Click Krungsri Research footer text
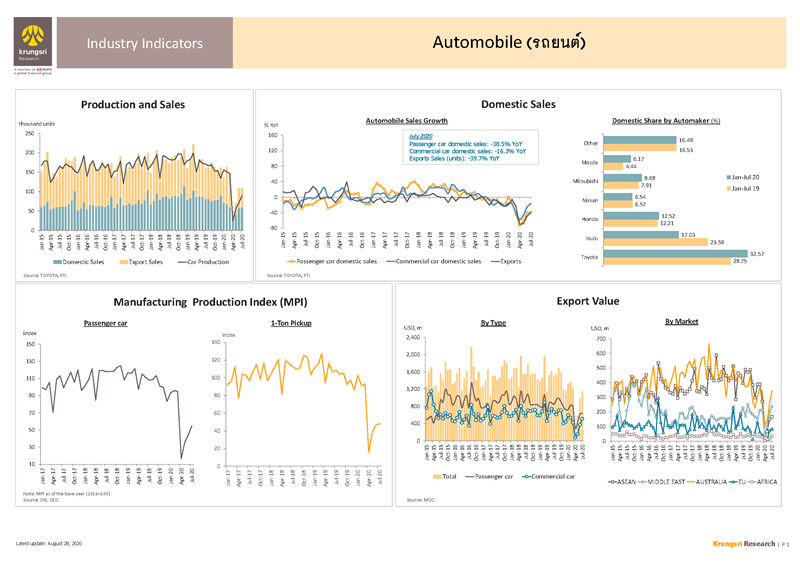This screenshot has width=800, height=565. 744,543
